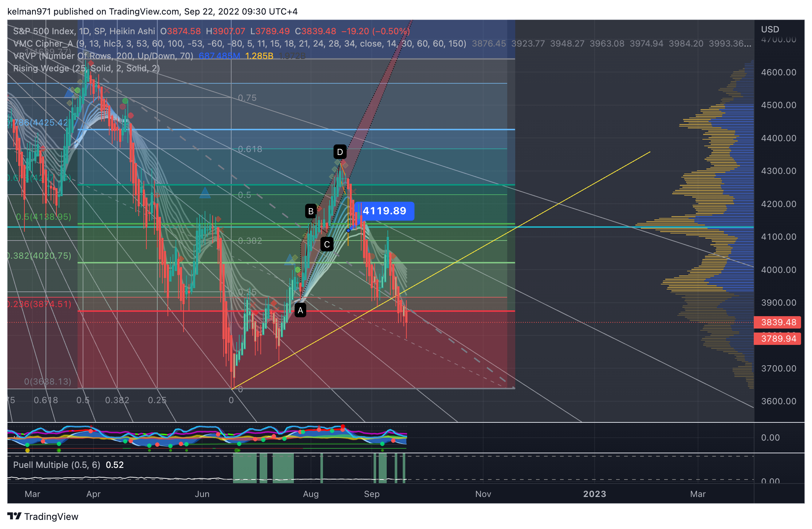Screen dimensions: 812x529
Task: Click the Jun label on time axis
Action: point(202,494)
